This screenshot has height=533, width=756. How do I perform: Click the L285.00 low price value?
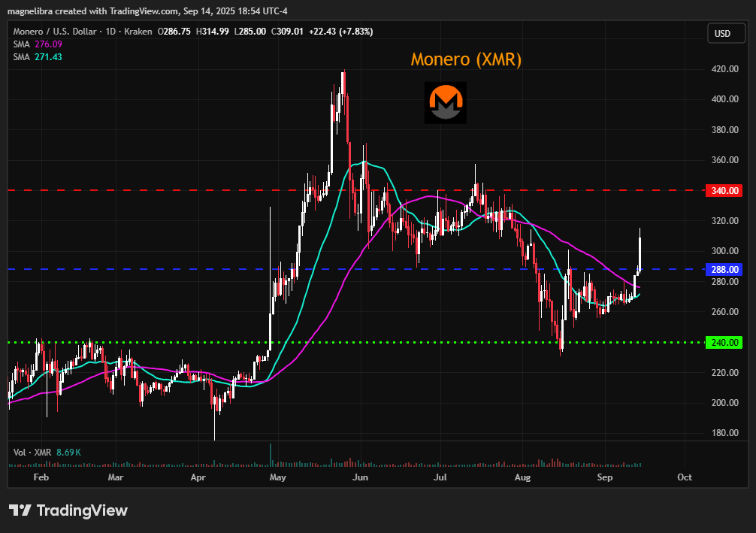tap(250, 32)
